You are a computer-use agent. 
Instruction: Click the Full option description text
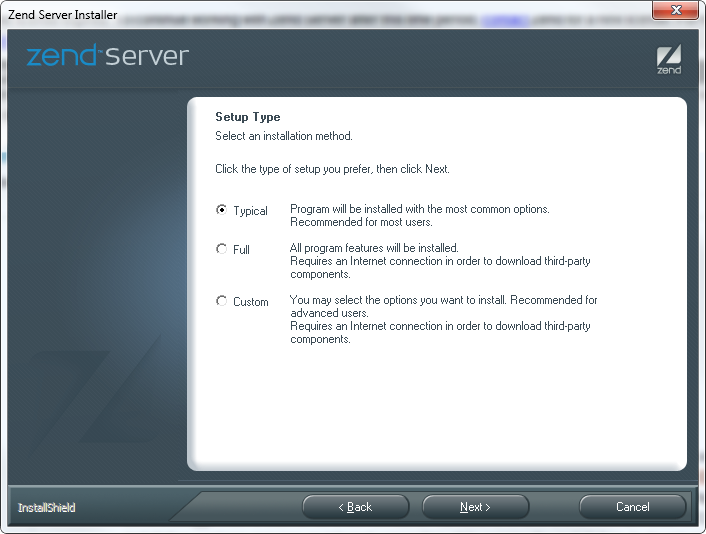click(439, 260)
